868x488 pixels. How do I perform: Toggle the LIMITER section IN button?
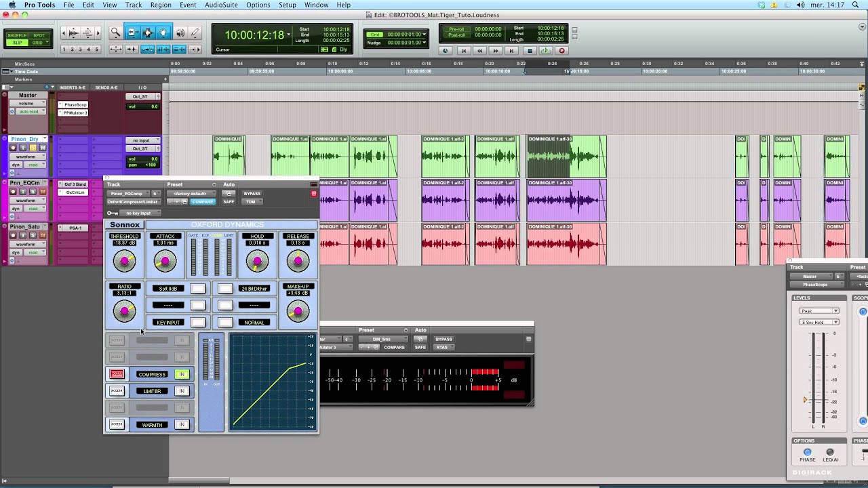[x=181, y=391]
